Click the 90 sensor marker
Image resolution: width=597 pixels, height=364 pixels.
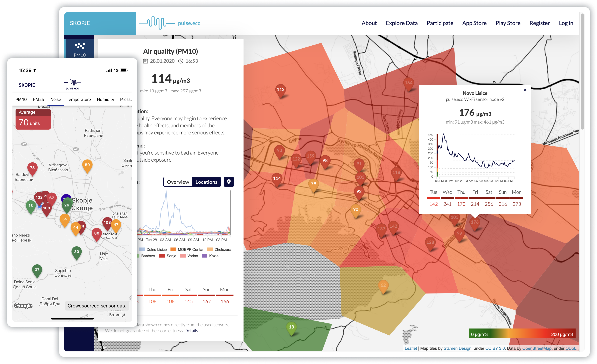tap(356, 211)
